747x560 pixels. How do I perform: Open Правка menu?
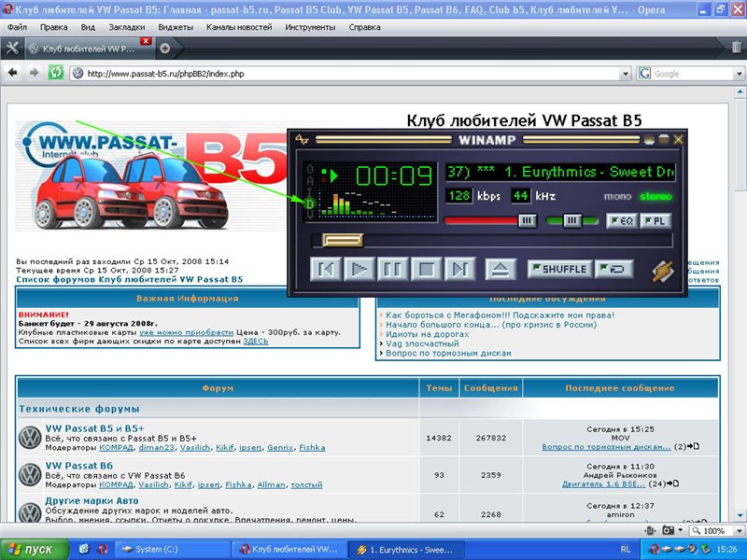(x=53, y=27)
